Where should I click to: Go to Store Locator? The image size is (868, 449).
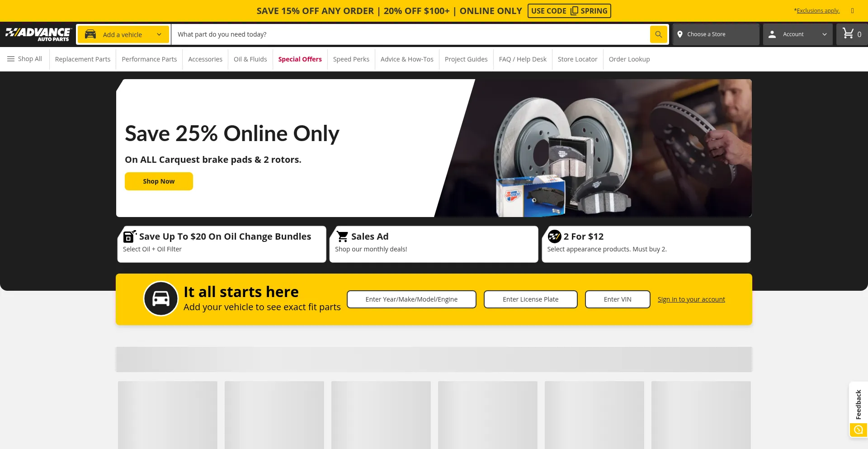point(577,59)
